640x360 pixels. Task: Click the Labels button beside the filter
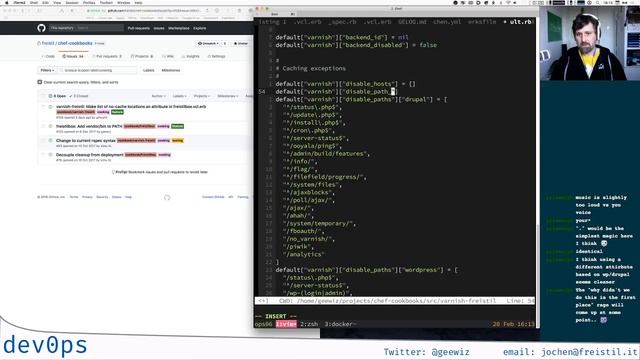coord(149,70)
